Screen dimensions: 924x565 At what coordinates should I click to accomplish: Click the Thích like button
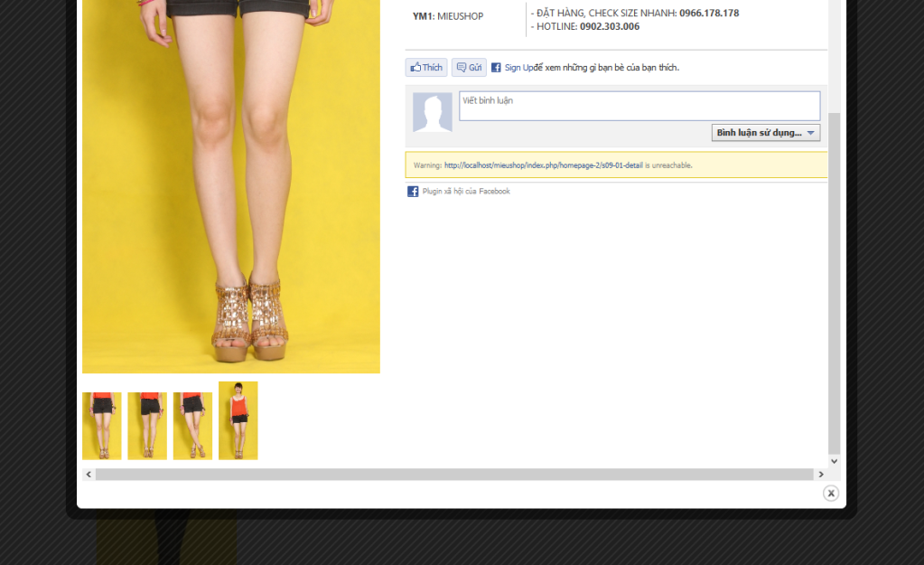tap(426, 67)
